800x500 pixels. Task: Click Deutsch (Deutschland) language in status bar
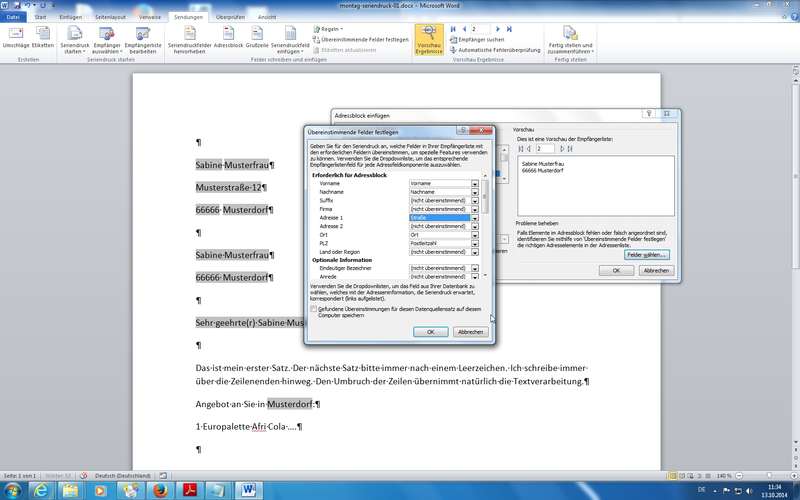coord(122,476)
